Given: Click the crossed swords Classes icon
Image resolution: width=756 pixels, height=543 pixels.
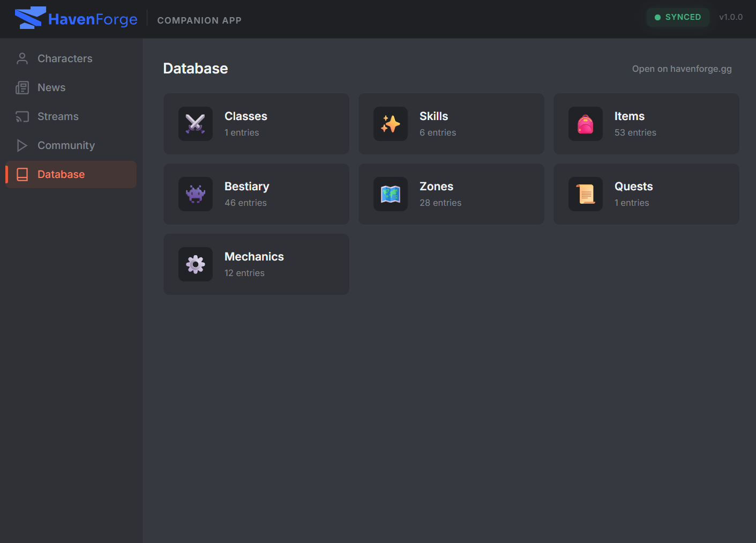Looking at the screenshot, I should pos(196,124).
